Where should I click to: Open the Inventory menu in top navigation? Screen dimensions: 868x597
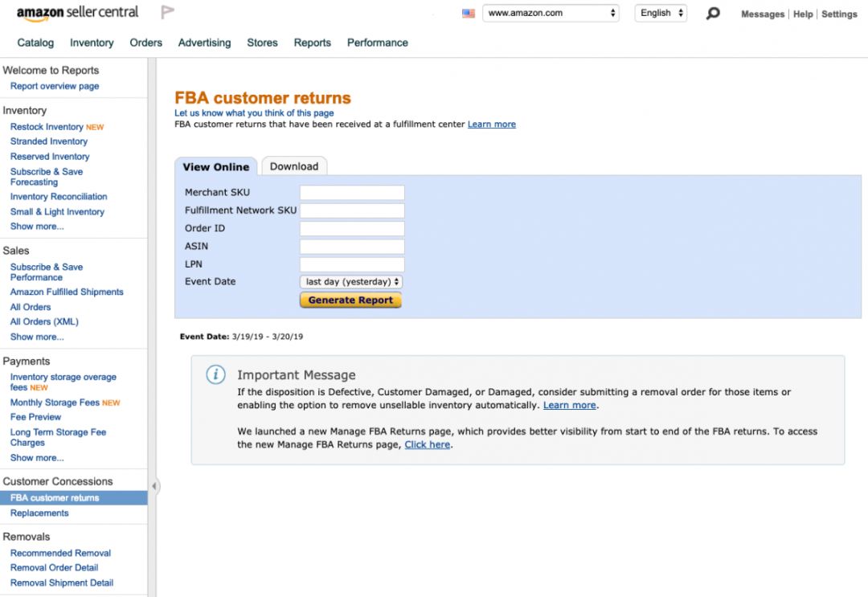click(92, 43)
